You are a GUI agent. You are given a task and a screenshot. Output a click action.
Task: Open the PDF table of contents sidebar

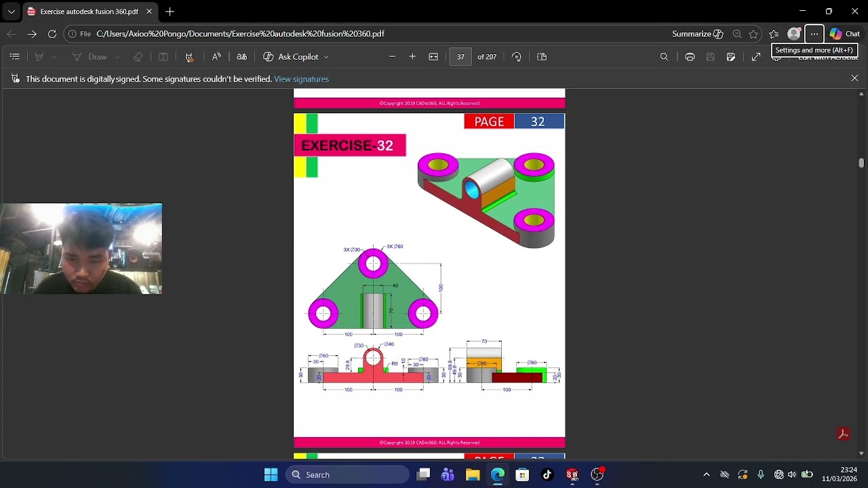(x=15, y=57)
